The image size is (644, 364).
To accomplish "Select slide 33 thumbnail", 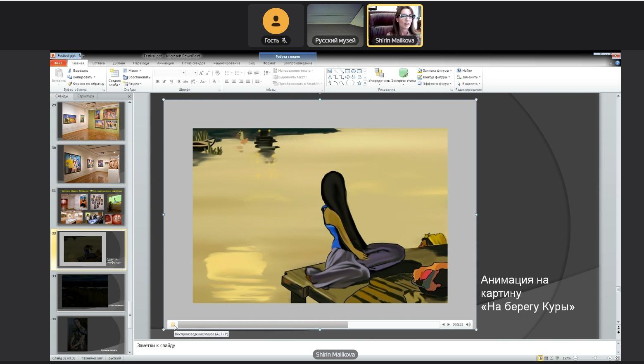I will tap(91, 292).
